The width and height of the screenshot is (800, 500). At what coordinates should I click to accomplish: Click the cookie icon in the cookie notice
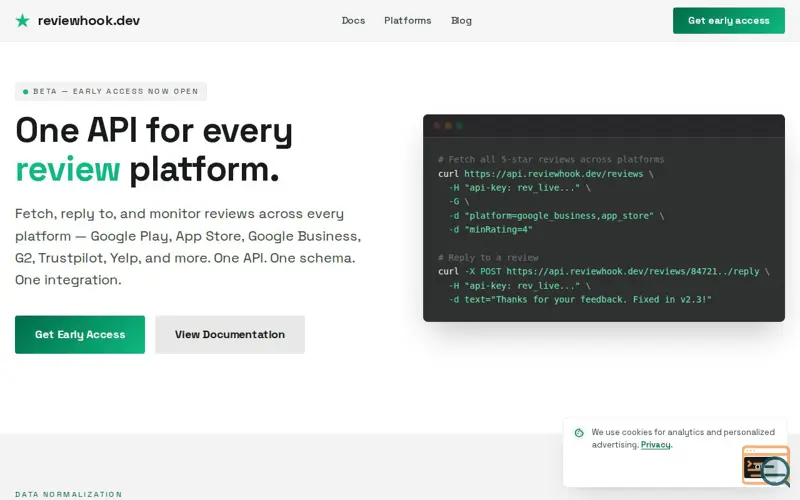pyautogui.click(x=579, y=433)
